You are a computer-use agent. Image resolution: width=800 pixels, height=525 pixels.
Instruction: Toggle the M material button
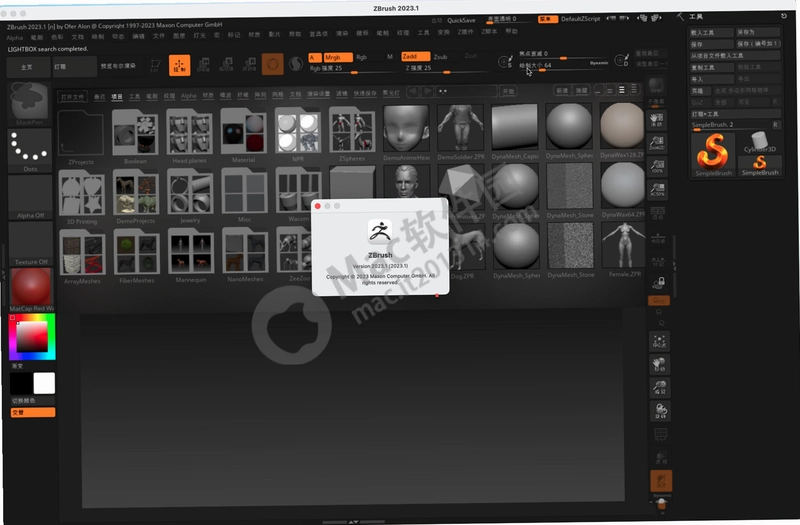point(390,57)
